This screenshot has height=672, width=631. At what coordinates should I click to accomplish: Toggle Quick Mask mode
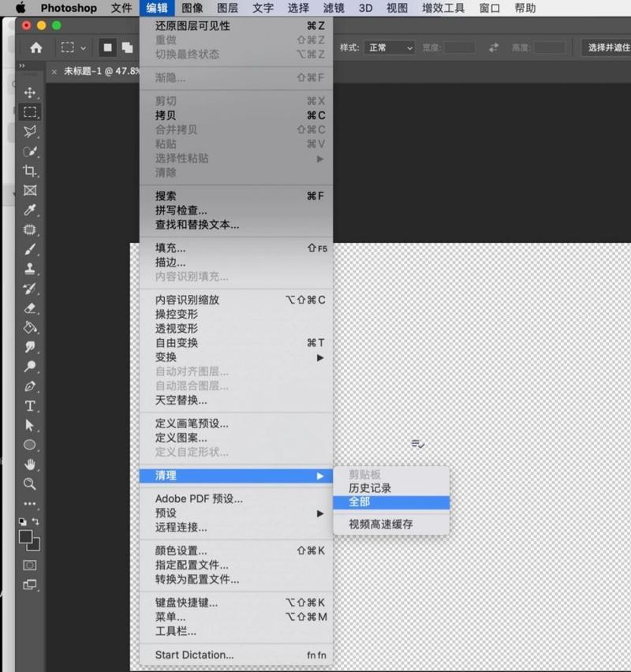pyautogui.click(x=30, y=566)
